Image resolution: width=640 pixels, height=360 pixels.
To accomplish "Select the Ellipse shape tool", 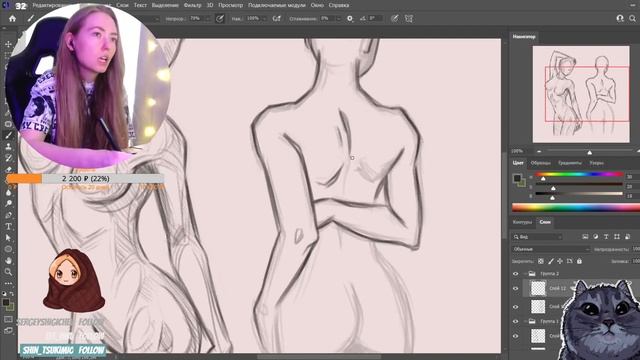I will pyautogui.click(x=8, y=249).
